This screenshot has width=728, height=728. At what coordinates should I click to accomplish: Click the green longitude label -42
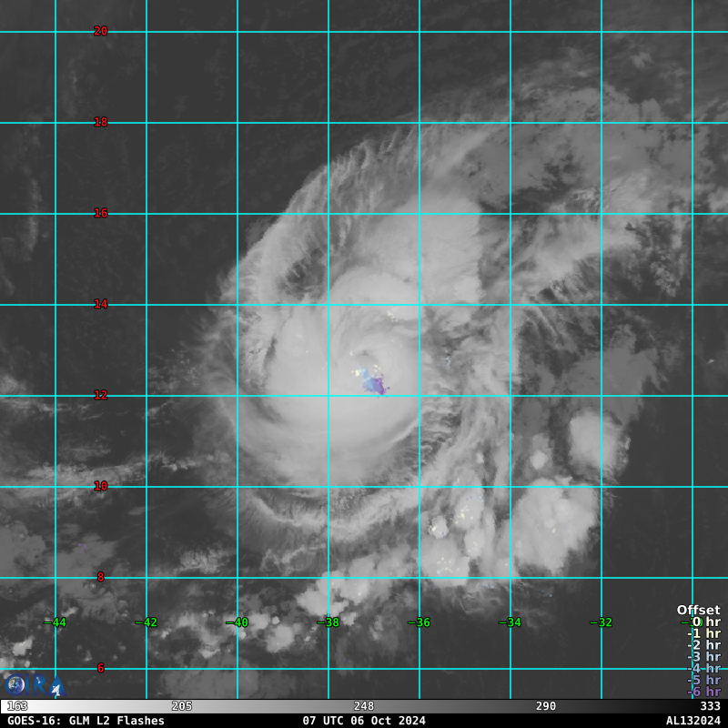pyautogui.click(x=147, y=622)
